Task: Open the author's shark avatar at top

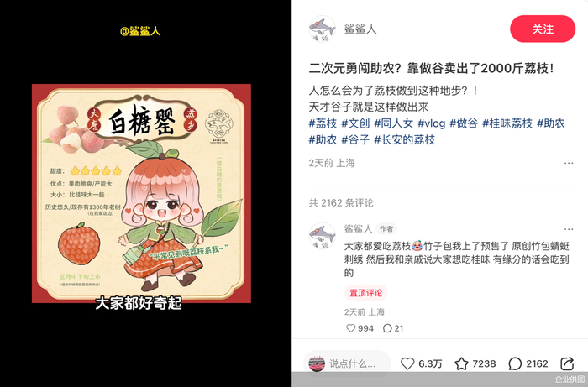Action: (x=322, y=29)
